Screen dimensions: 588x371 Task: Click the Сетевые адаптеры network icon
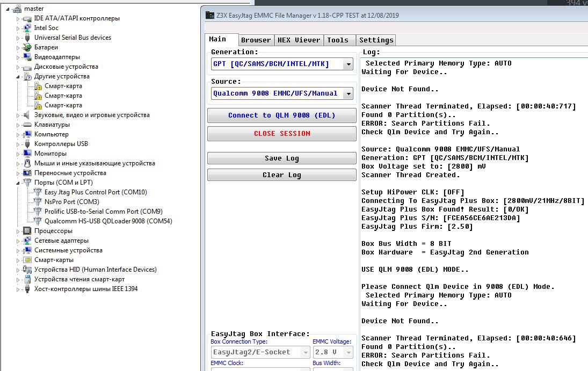(x=27, y=241)
